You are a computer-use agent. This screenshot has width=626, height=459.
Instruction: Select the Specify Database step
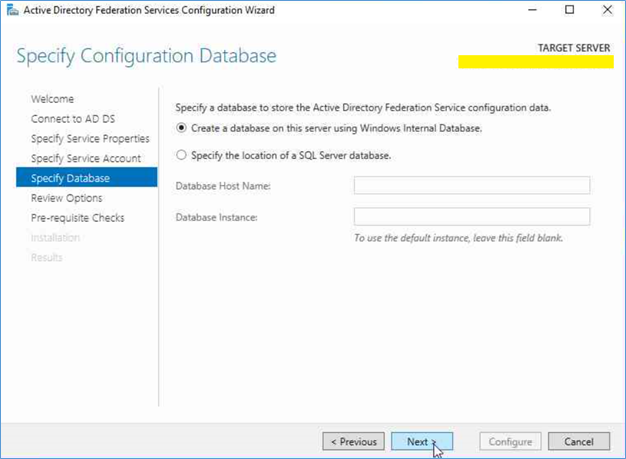87,178
